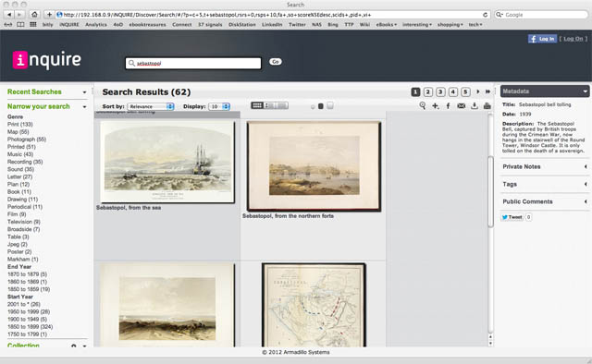The image size is (592, 364).
Task: Open the tech bookmark folder
Action: pyautogui.click(x=475, y=25)
